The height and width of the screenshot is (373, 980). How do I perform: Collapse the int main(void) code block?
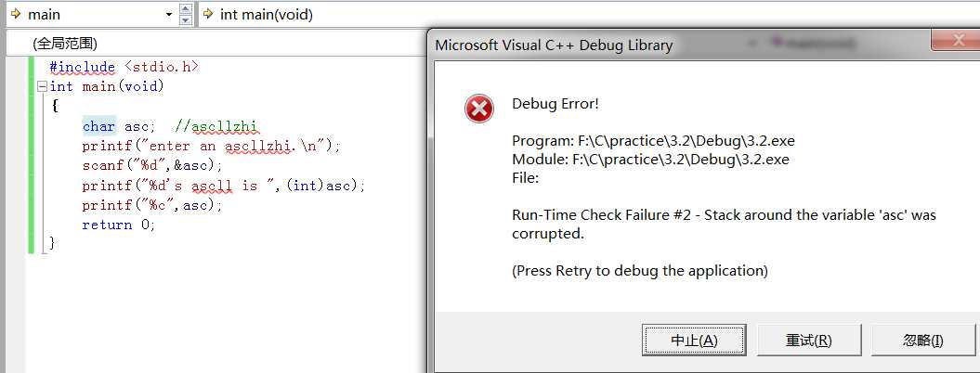click(40, 86)
